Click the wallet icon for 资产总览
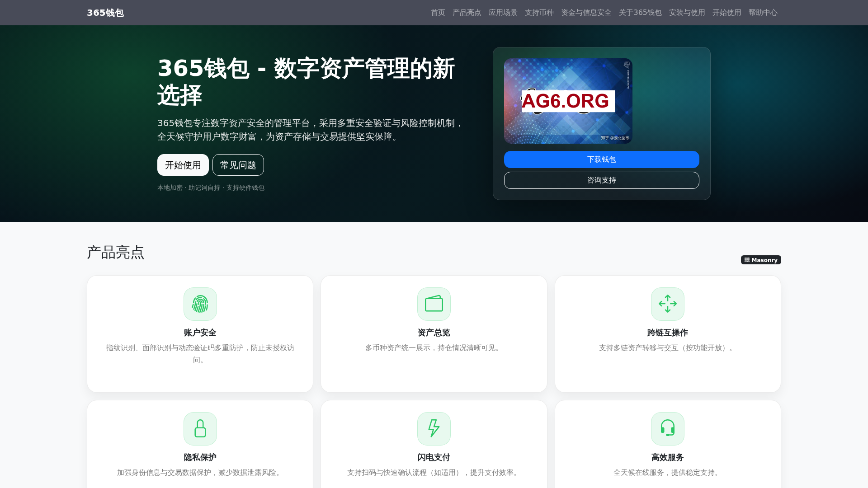Viewport: 868px width, 488px height. (434, 304)
